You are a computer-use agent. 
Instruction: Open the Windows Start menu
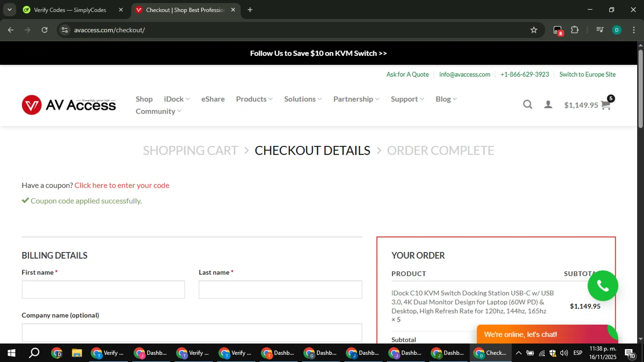tap(12, 353)
